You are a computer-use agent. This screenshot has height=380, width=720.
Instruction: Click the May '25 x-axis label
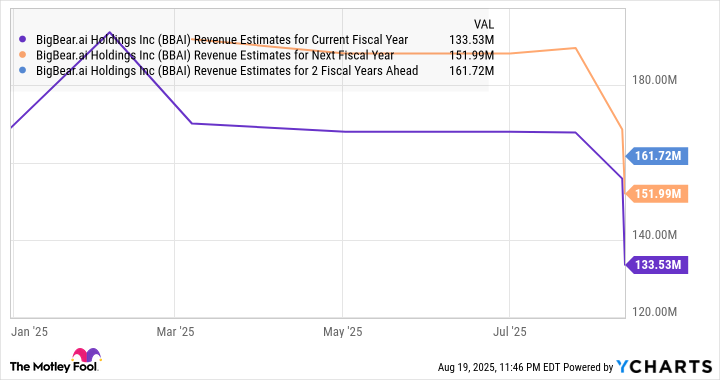343,332
